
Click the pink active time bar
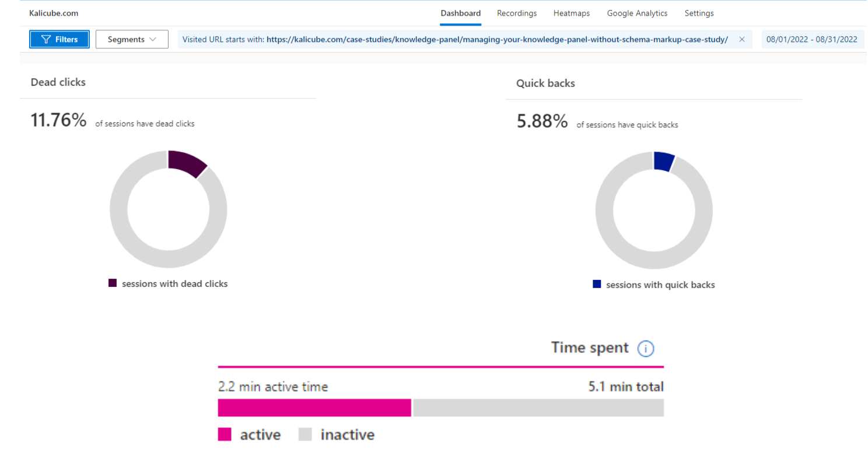[314, 408]
